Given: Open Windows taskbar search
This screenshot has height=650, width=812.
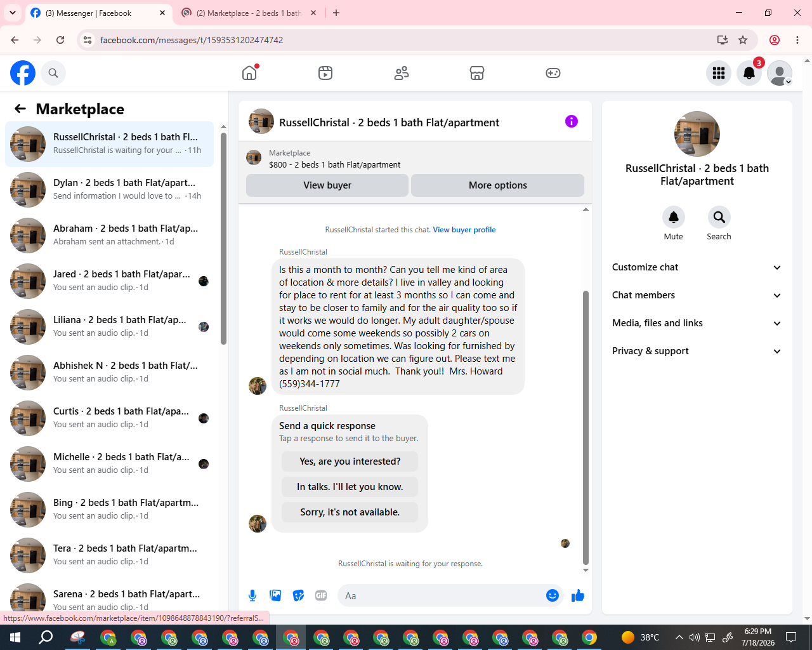Looking at the screenshot, I should click(46, 637).
